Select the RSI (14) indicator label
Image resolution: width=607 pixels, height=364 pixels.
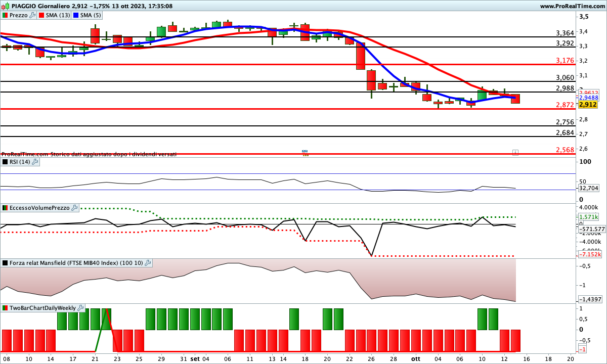pos(20,162)
